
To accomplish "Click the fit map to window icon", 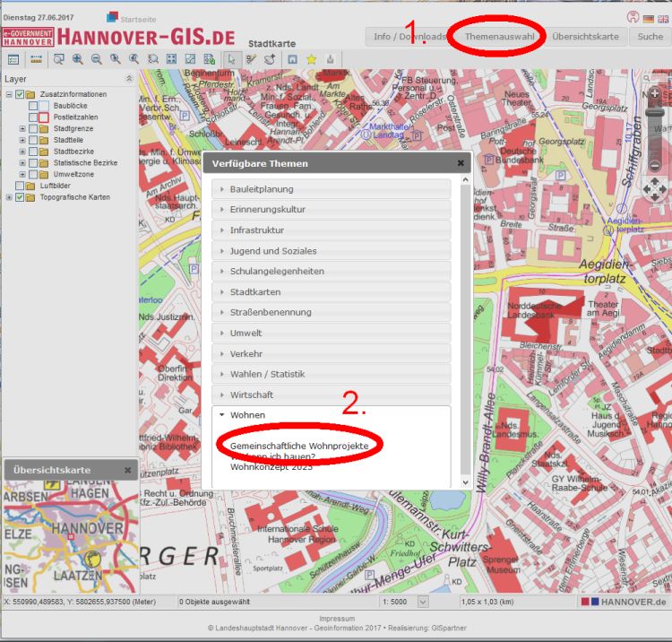I will click(x=190, y=59).
